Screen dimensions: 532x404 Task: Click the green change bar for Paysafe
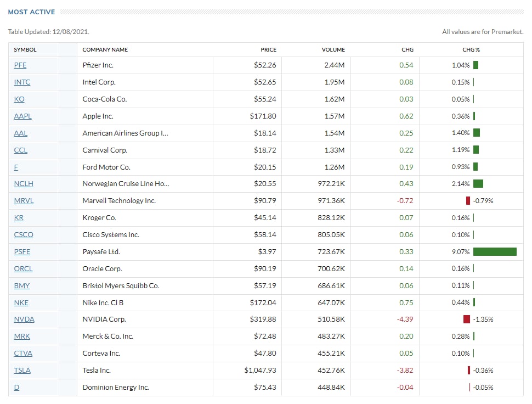[495, 251]
